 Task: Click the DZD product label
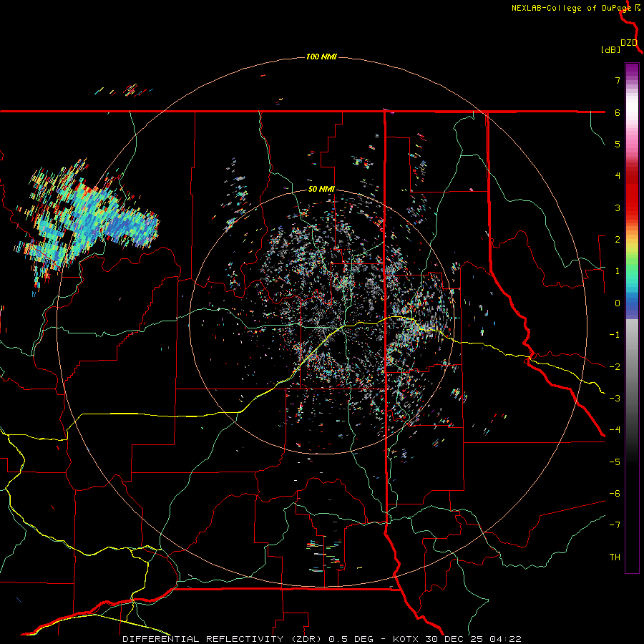[629, 43]
